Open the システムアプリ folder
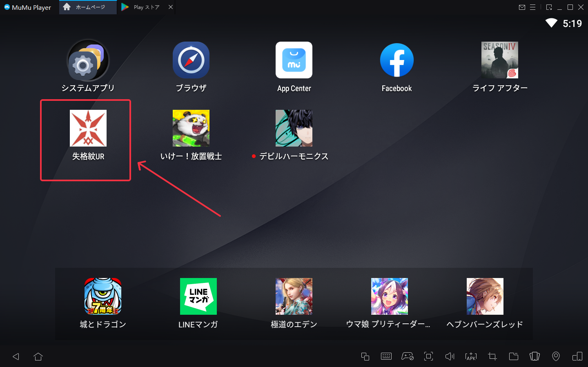The height and width of the screenshot is (367, 588). point(88,60)
